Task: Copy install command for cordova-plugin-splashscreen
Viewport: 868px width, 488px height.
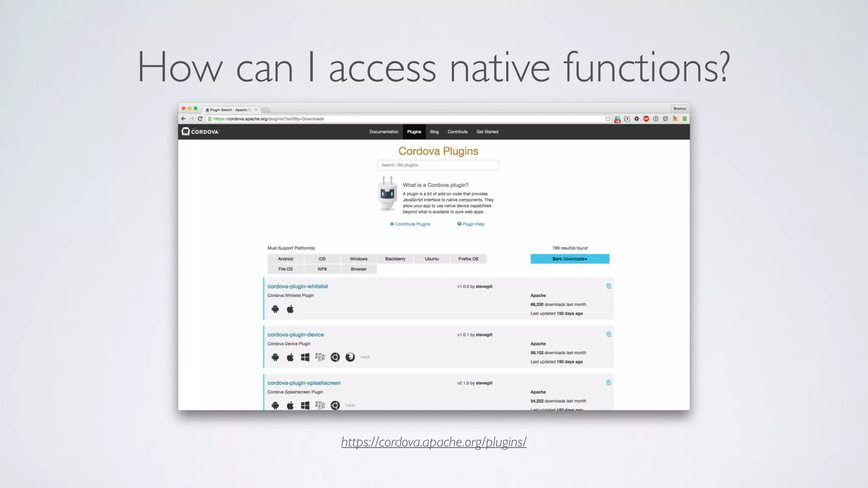Action: click(x=609, y=383)
